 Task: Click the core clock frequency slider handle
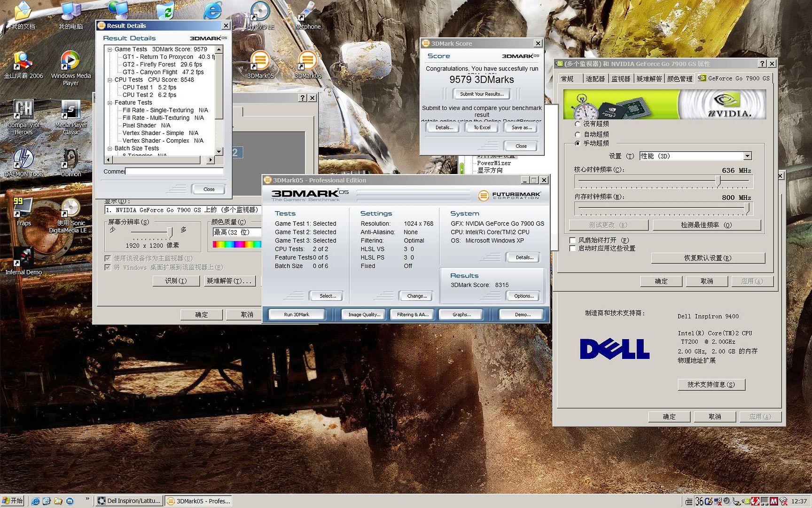click(x=718, y=181)
